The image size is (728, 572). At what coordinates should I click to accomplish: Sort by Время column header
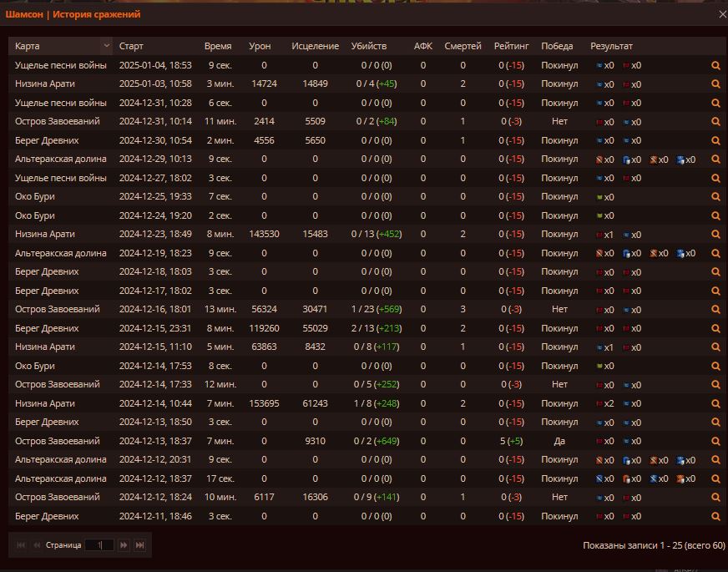click(x=218, y=47)
